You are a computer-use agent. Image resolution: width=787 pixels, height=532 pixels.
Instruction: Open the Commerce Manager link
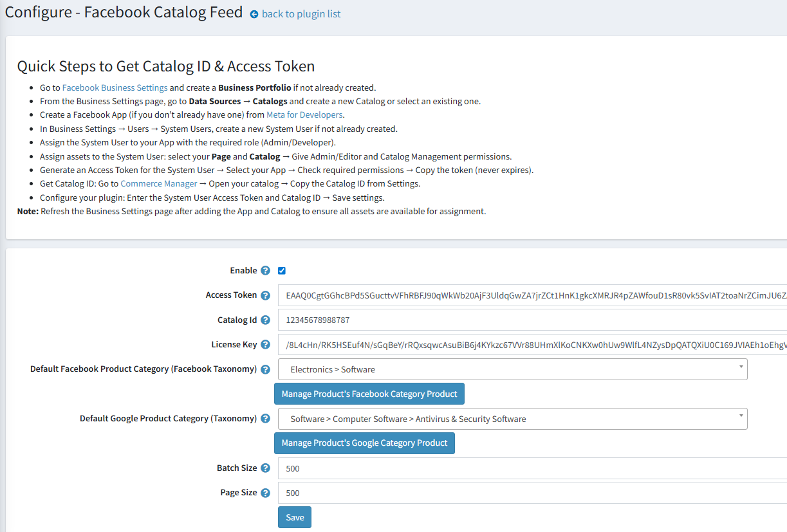159,184
